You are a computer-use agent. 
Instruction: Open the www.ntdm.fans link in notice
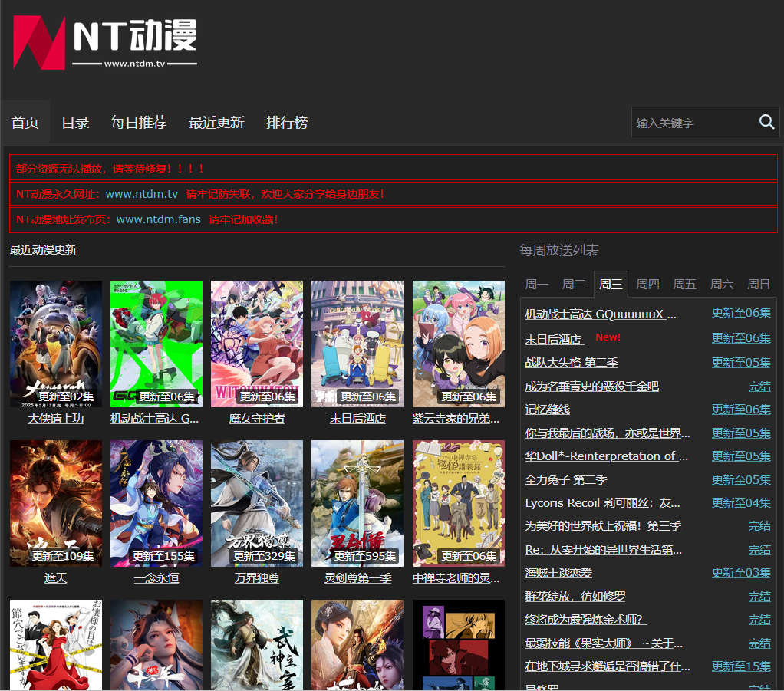[x=159, y=219]
